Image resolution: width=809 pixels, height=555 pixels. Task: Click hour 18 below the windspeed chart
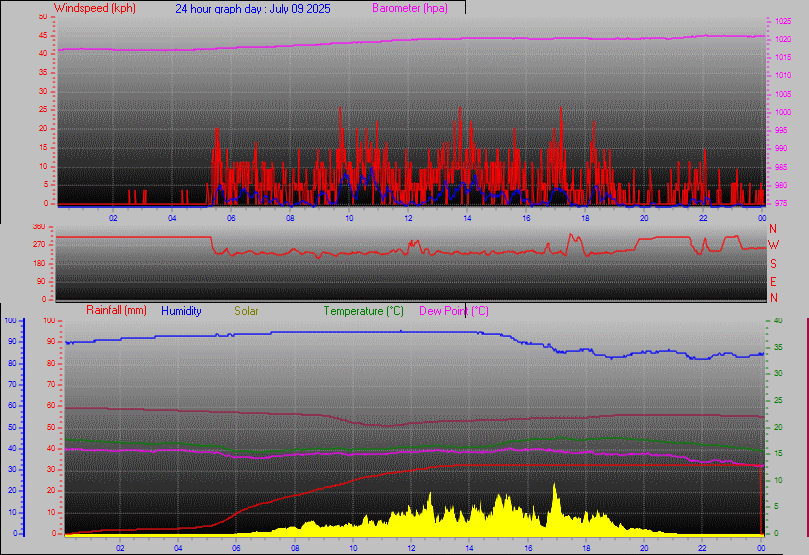tap(585, 218)
